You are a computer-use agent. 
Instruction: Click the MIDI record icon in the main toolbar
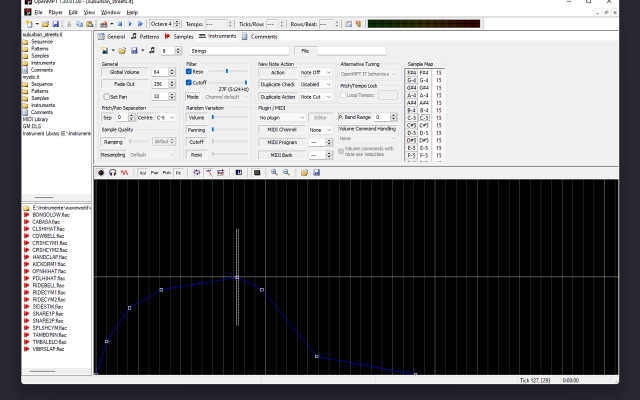click(104, 24)
